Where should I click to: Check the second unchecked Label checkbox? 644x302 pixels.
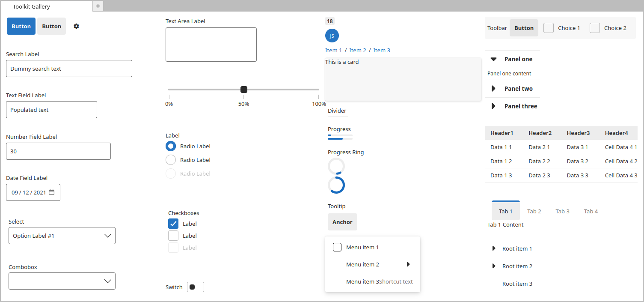(173, 236)
